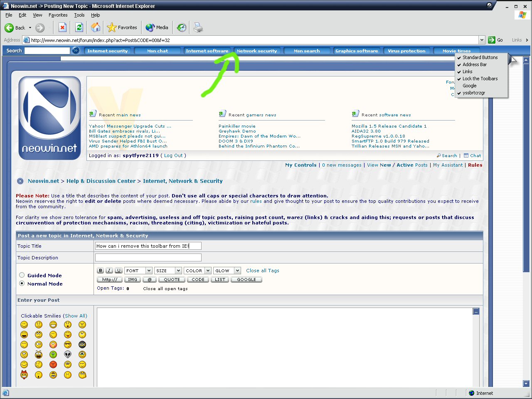The image size is (532, 399).
Task: Click into the Topic Description field
Action: [x=148, y=258]
